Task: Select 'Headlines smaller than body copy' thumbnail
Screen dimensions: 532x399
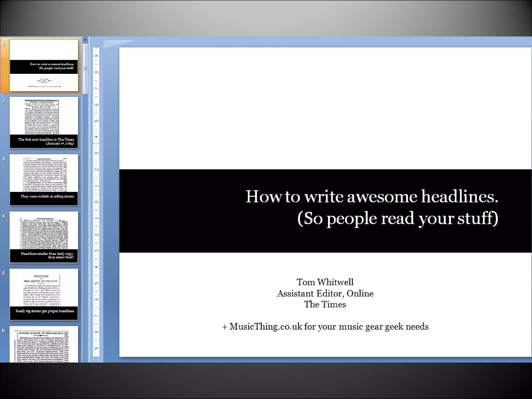Action: coord(44,237)
